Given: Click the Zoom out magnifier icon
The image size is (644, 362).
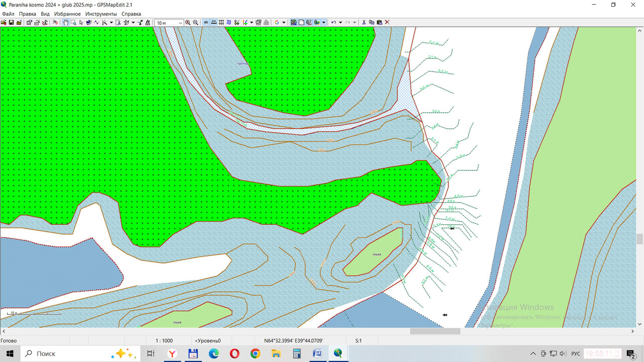Looking at the screenshot, I should 195,23.
